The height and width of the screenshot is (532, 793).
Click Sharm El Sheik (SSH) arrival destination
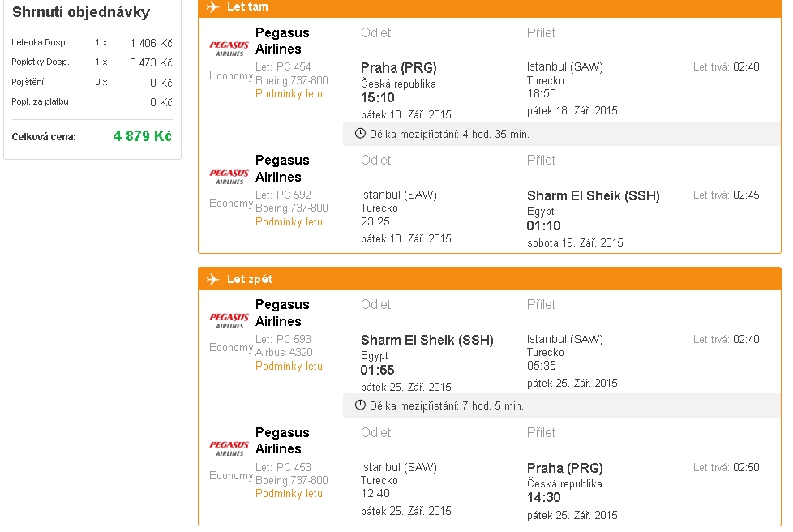594,195
